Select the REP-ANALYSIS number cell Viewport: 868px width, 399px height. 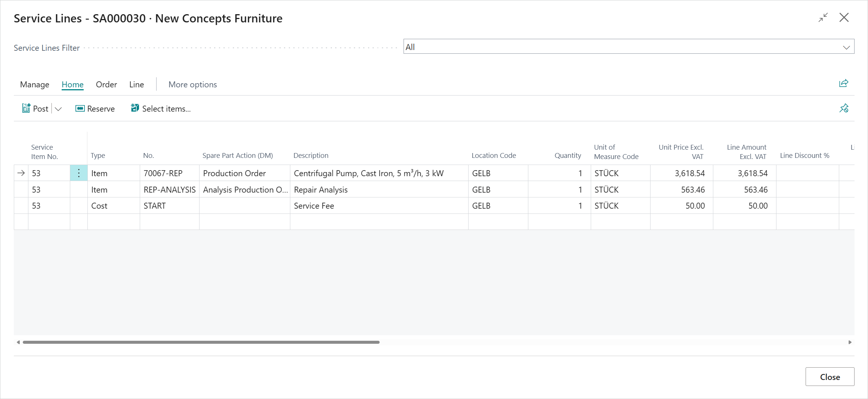[169, 190]
